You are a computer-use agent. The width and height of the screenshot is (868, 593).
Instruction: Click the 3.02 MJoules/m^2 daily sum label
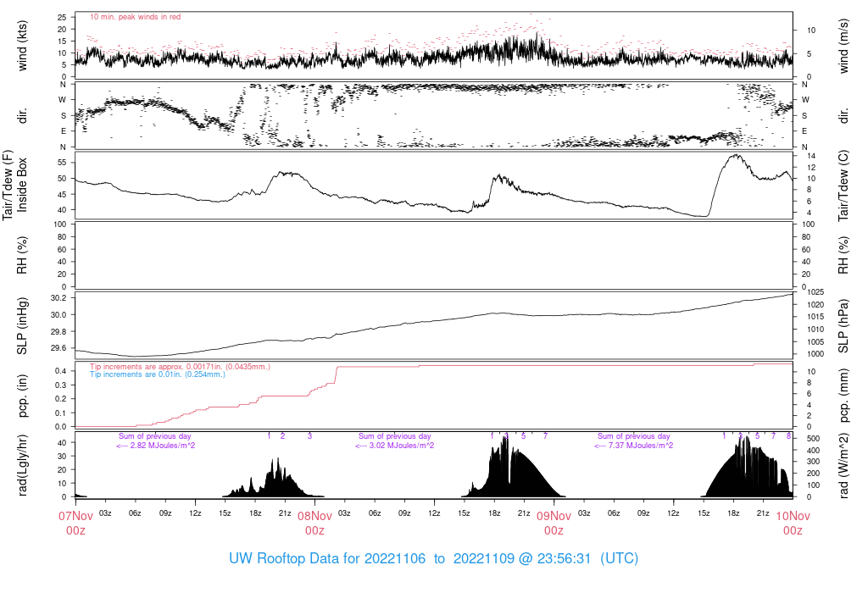394,445
